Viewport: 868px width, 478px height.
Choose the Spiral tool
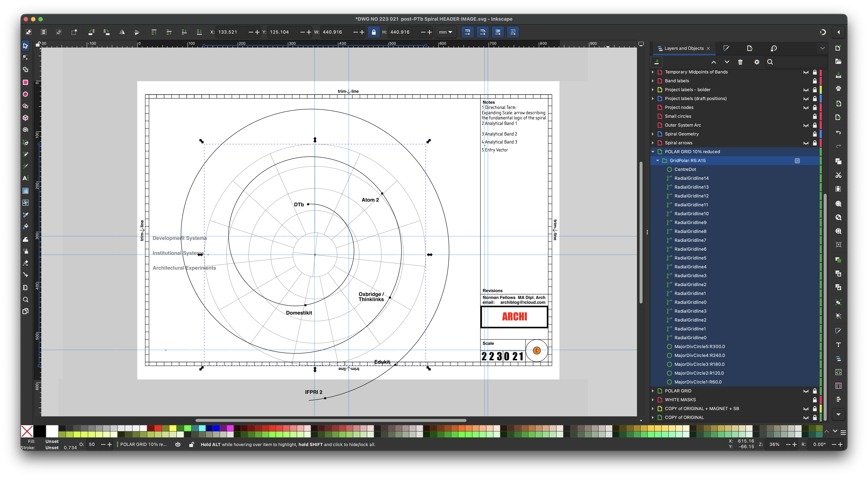(25, 130)
